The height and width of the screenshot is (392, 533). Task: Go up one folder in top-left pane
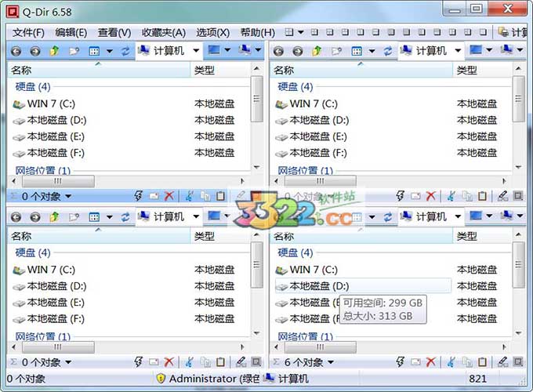click(54, 51)
